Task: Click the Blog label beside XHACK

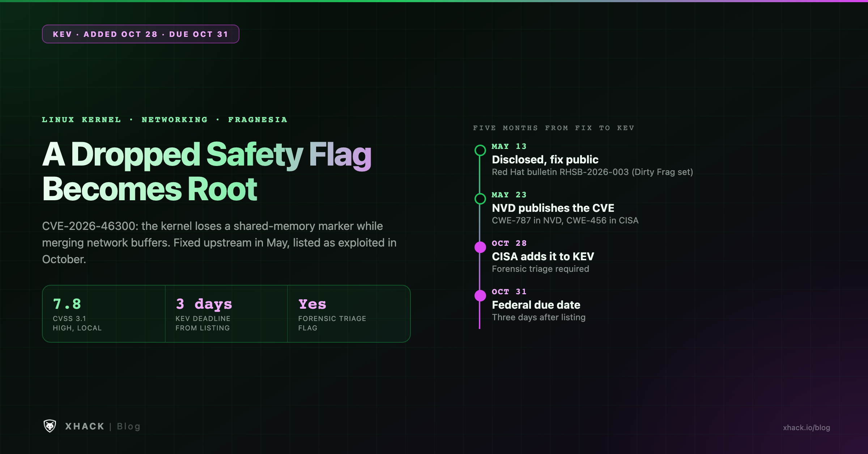Action: click(x=129, y=427)
